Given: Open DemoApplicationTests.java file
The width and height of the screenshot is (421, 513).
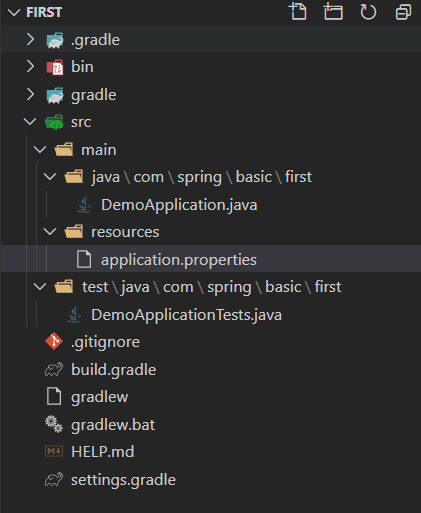Looking at the screenshot, I should click(x=187, y=315).
